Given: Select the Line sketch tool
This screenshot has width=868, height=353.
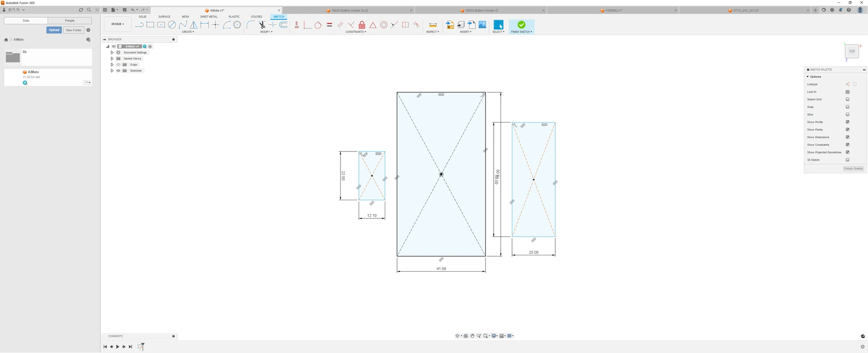Looking at the screenshot, I should [139, 25].
